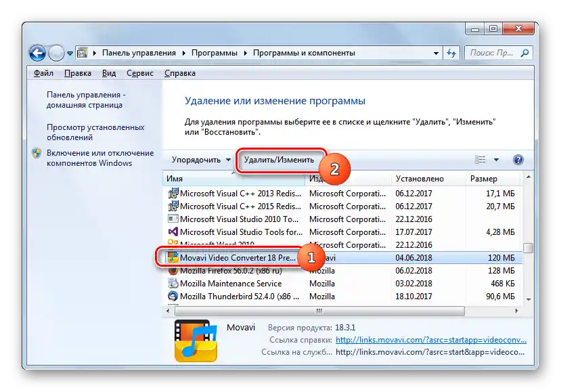Click the blue help question icon
The image size is (561, 392).
click(518, 160)
